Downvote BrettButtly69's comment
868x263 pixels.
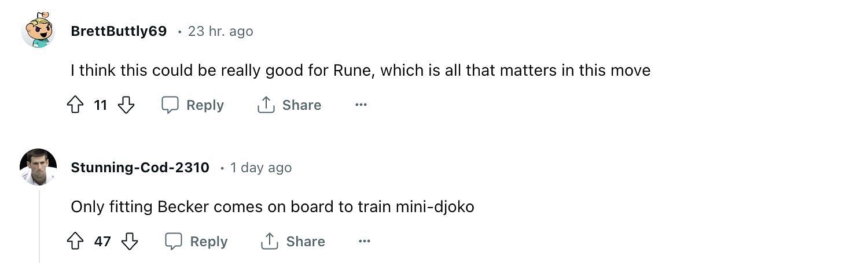(x=126, y=105)
